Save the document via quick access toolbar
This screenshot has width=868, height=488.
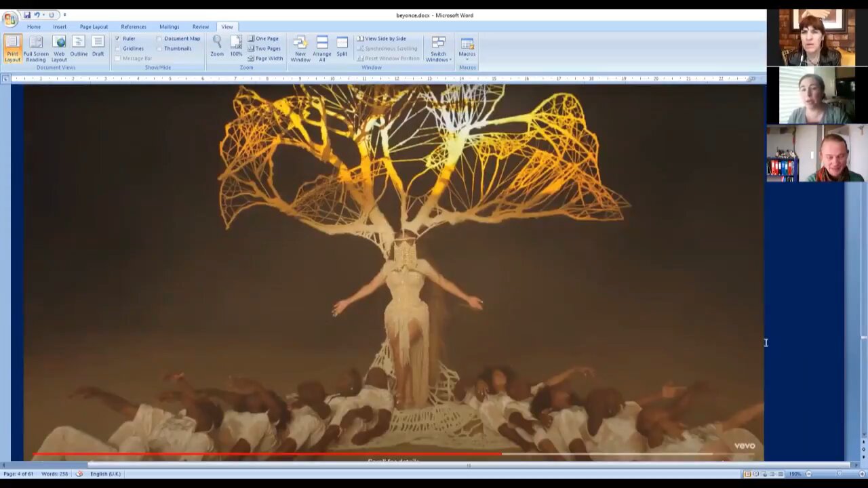point(27,15)
